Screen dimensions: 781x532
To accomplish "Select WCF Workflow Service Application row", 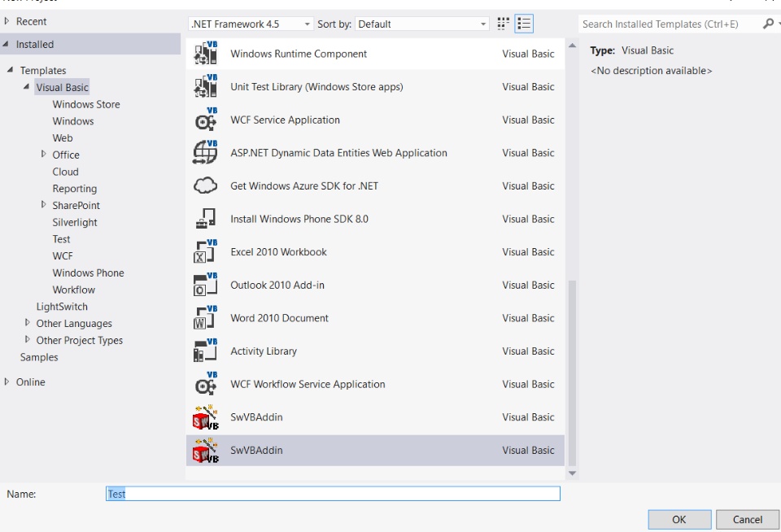I will 376,384.
